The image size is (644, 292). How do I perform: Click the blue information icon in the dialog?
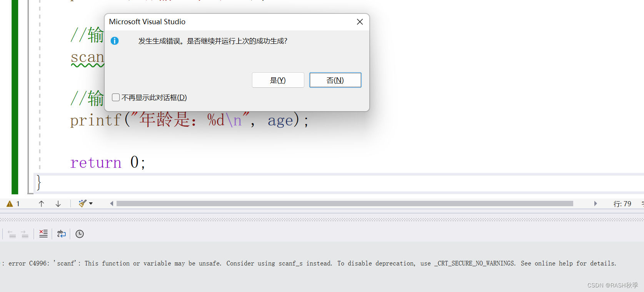[x=115, y=41]
